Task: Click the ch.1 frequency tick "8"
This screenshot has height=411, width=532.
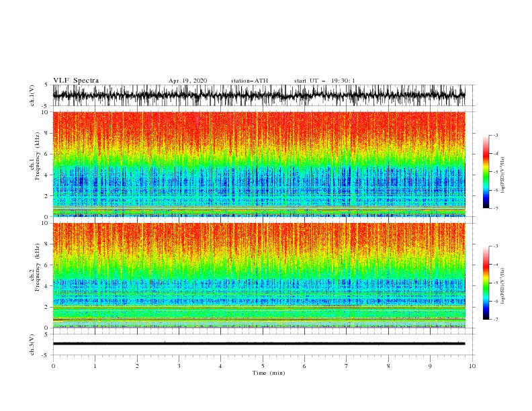Action: 47,133
